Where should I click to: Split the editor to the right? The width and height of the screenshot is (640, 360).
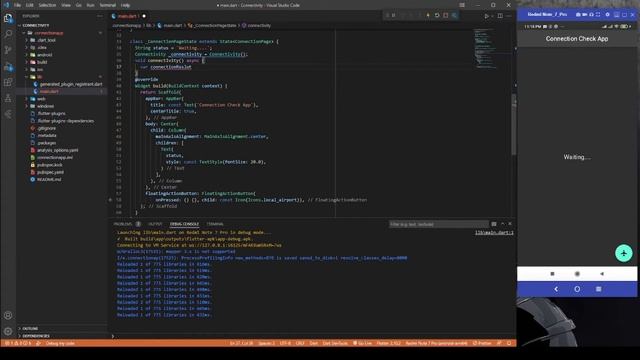point(500,16)
